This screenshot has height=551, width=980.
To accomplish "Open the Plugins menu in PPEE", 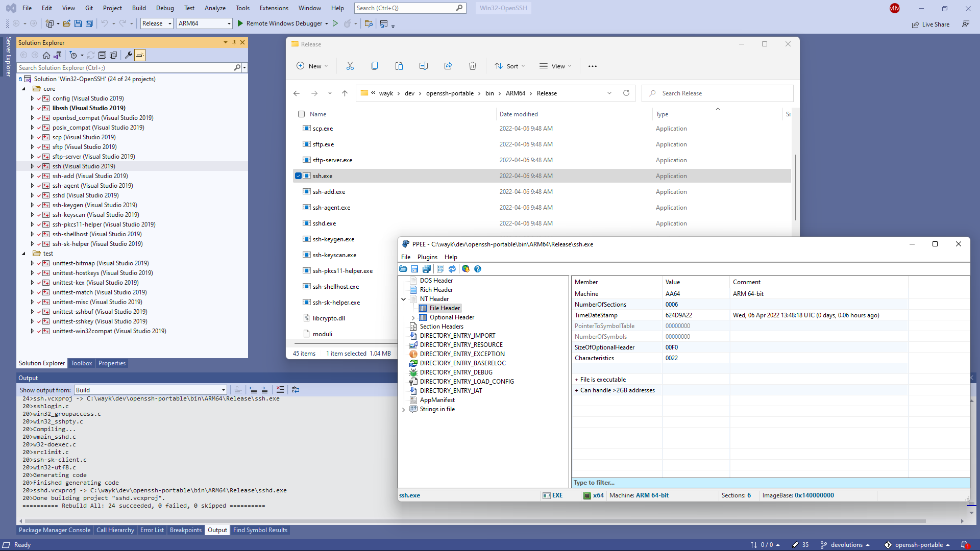I will click(427, 257).
